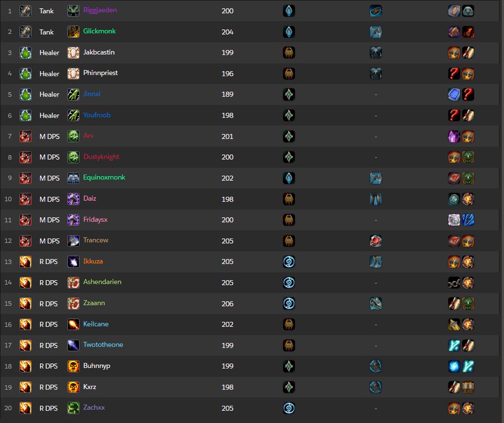Click the red gem item icon for Trancew
Screen dimensions: 504x423
coord(375,241)
